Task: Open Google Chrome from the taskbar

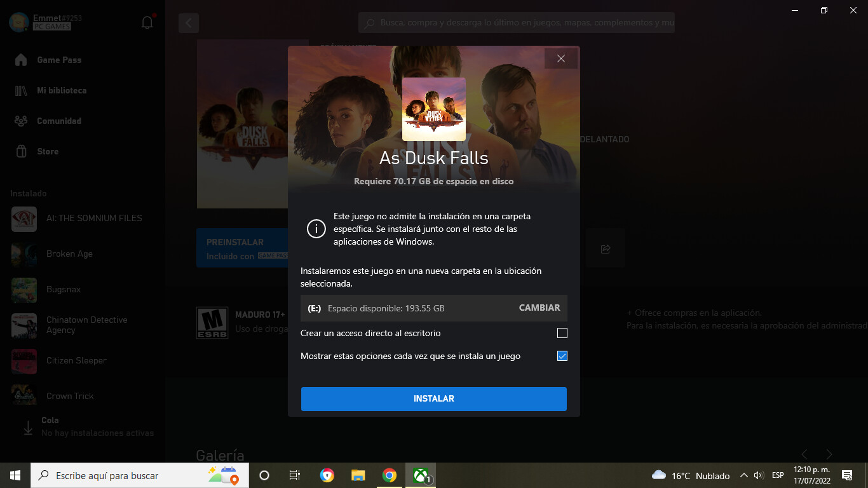Action: pos(390,475)
